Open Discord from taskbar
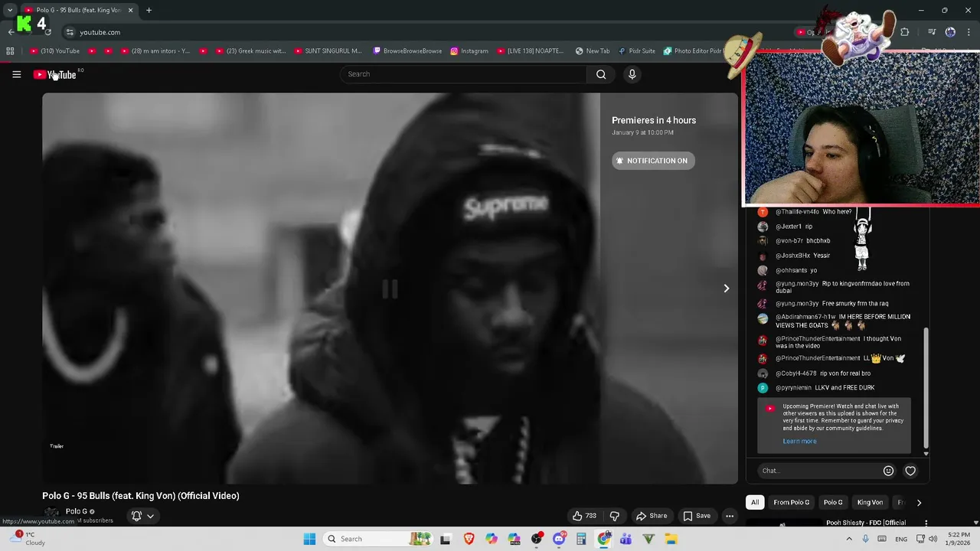The width and height of the screenshot is (980, 551). (x=559, y=539)
